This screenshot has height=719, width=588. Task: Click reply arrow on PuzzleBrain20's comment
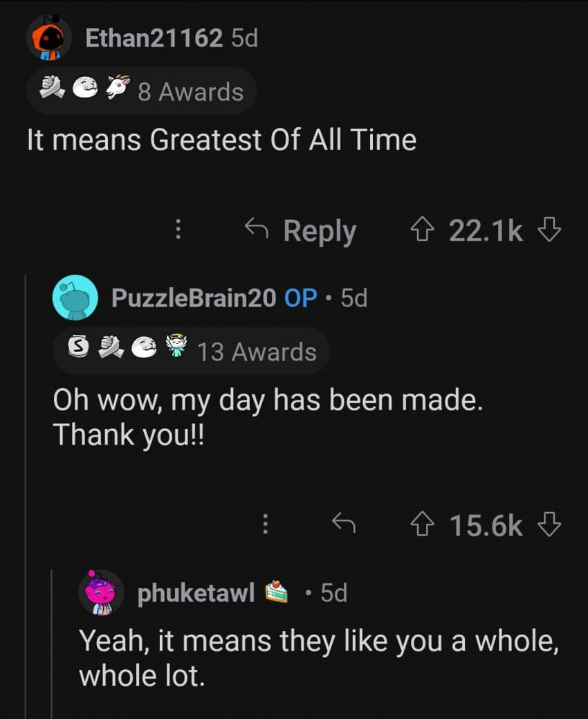(344, 525)
